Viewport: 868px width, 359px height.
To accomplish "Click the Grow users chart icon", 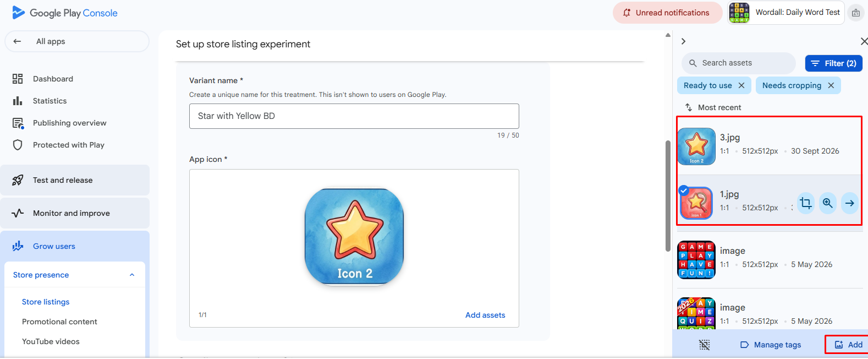I will [18, 246].
